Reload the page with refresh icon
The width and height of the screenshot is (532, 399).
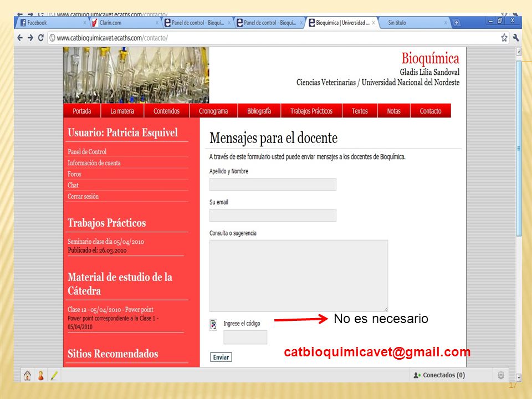[40, 38]
